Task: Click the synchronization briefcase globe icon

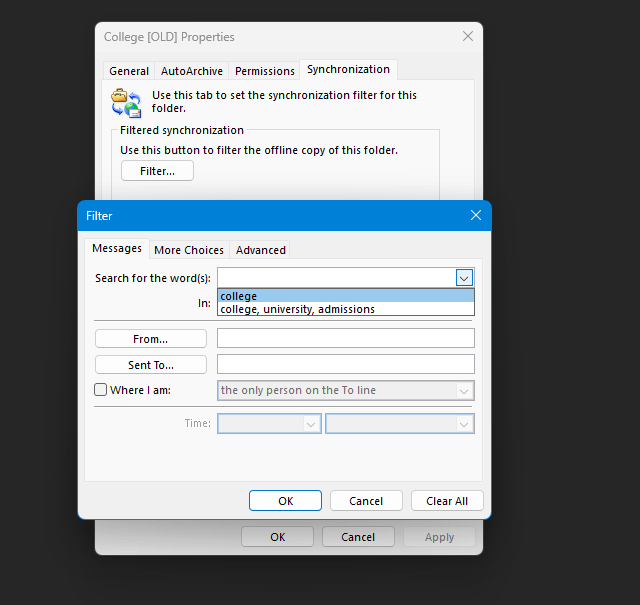Action: tap(126, 103)
